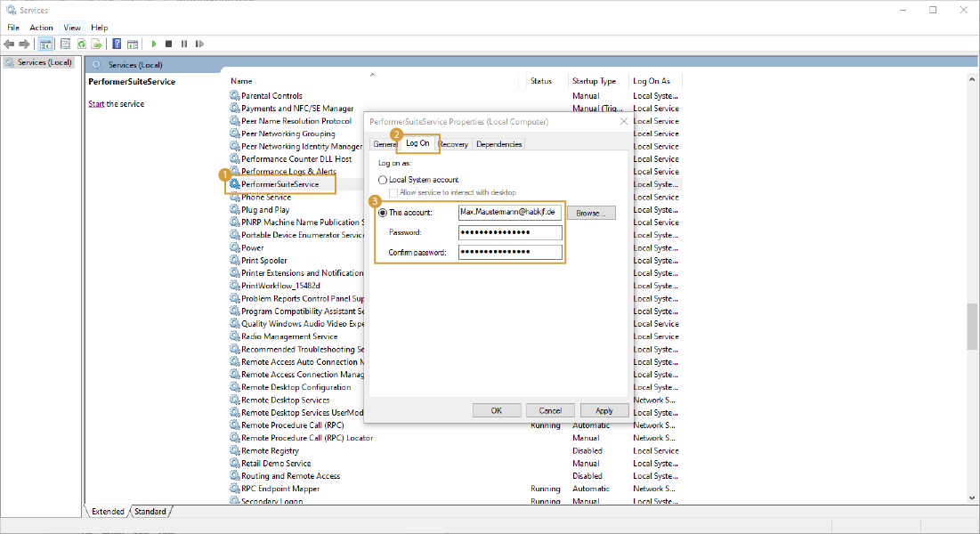This screenshot has width=980, height=534.
Task: Click the Browse... button
Action: [591, 214]
